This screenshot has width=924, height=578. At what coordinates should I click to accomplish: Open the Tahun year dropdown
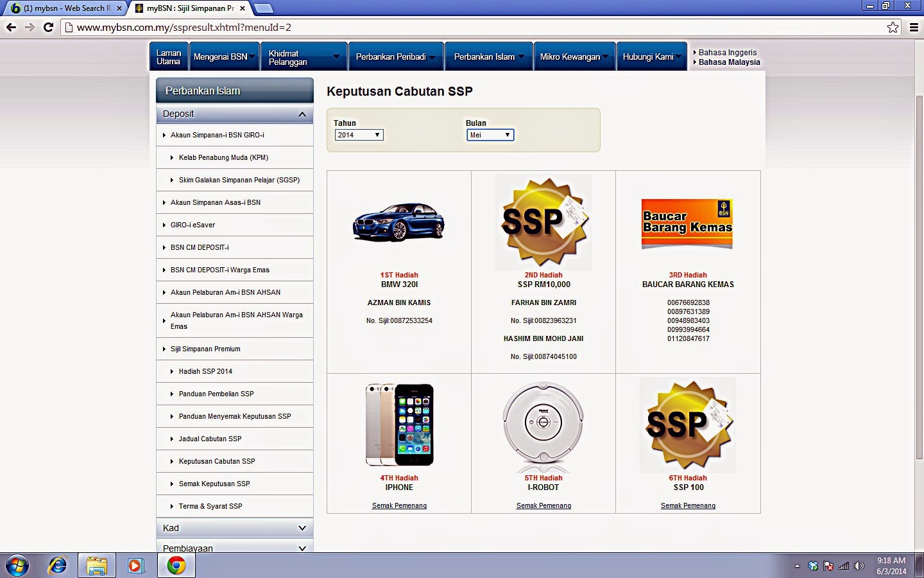point(359,135)
